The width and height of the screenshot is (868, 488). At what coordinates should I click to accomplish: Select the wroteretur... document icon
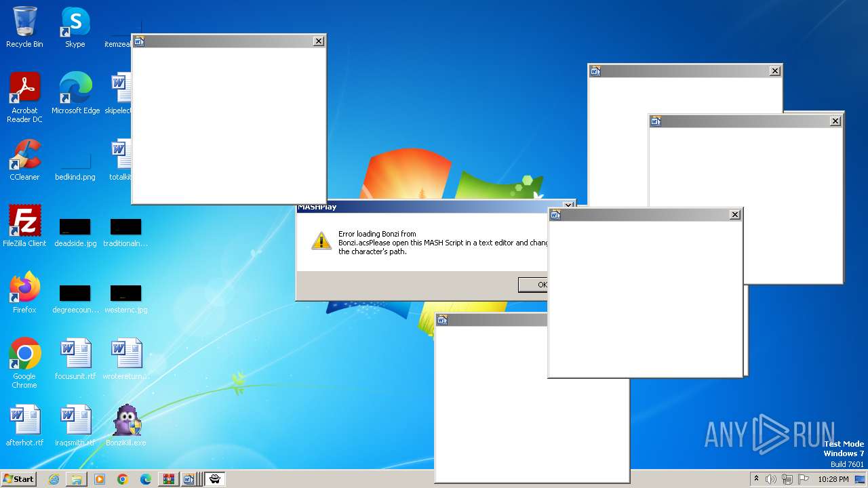click(125, 359)
